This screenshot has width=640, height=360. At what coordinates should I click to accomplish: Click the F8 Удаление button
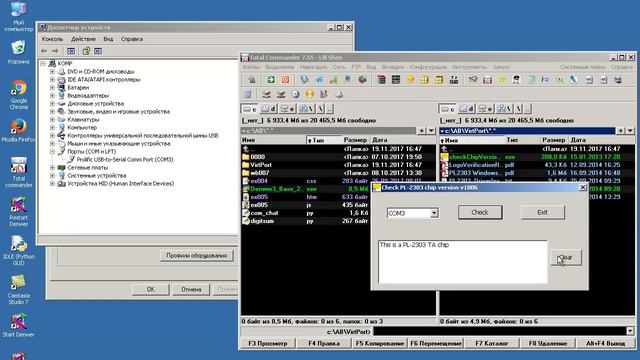tap(548, 343)
